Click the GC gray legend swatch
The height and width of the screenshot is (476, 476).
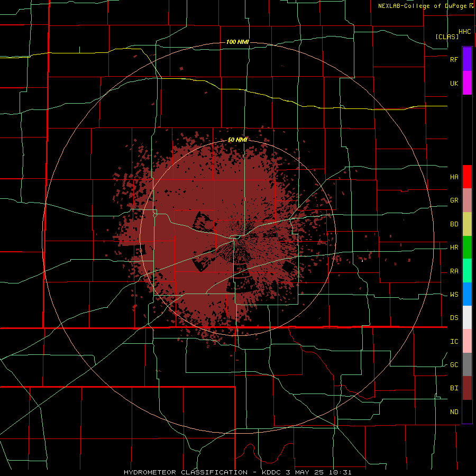pos(467,364)
